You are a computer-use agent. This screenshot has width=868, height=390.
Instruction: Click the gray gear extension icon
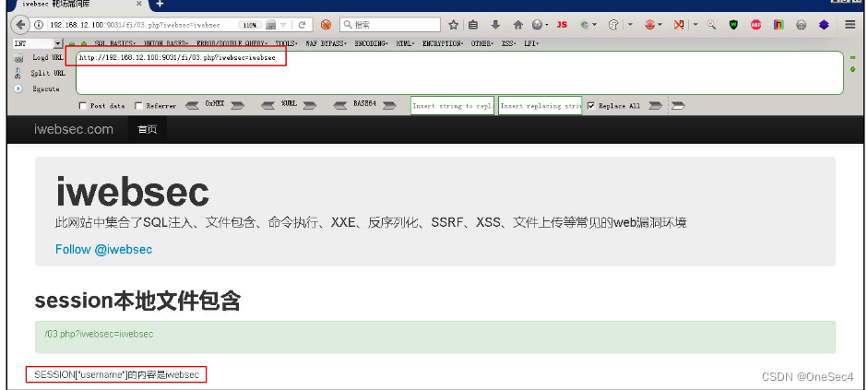801,25
